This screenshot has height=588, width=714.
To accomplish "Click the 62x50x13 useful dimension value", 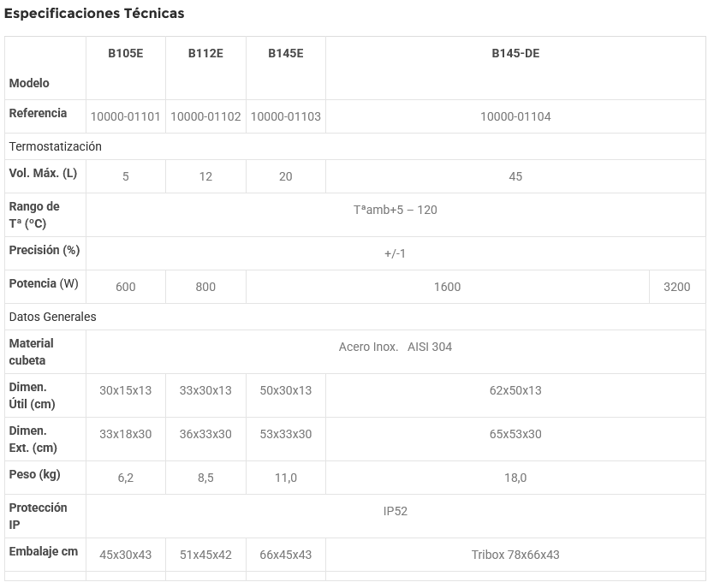I will coord(515,390).
